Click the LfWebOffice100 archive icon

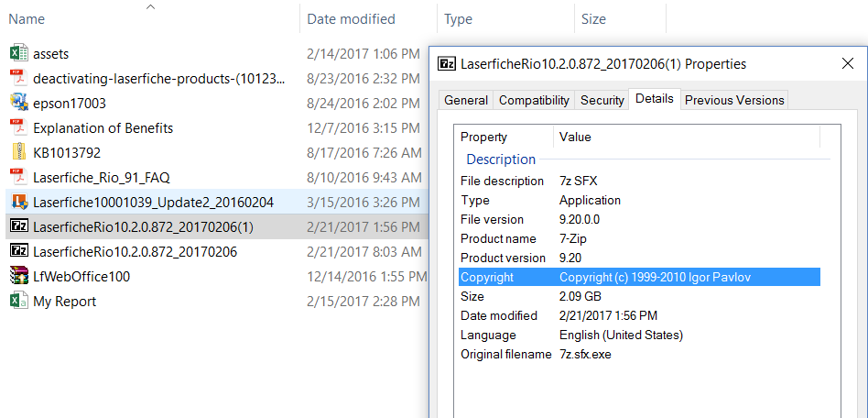click(18, 276)
